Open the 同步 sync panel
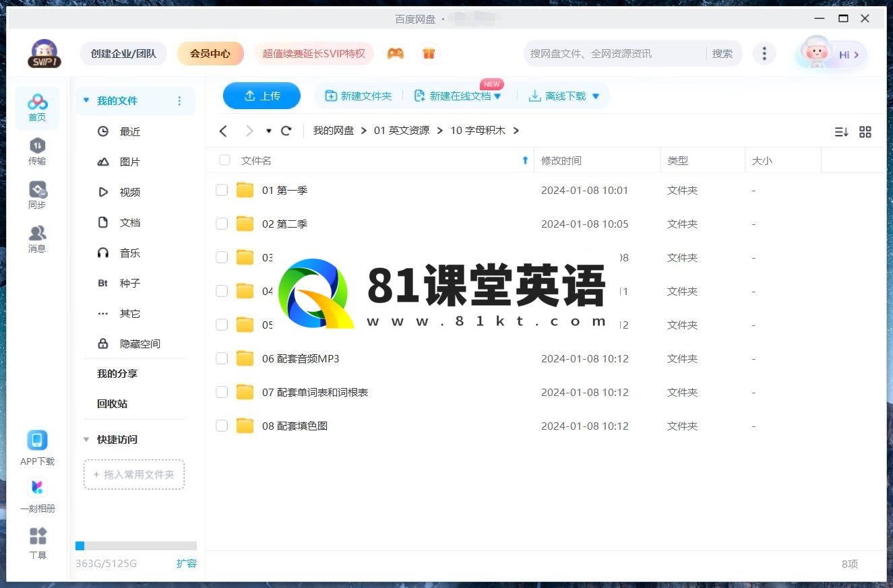The height and width of the screenshot is (588, 893). [37, 195]
